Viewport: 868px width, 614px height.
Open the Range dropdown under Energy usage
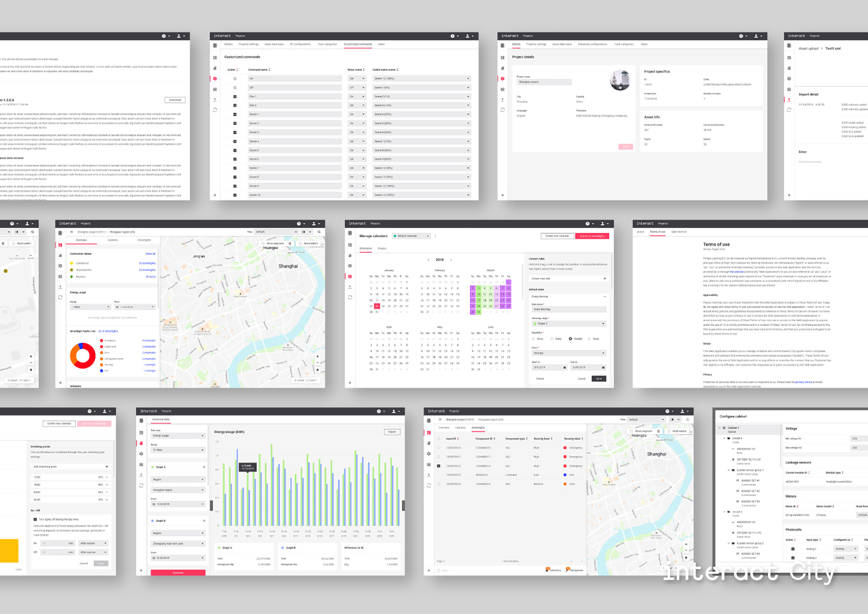pyautogui.click(x=90, y=307)
